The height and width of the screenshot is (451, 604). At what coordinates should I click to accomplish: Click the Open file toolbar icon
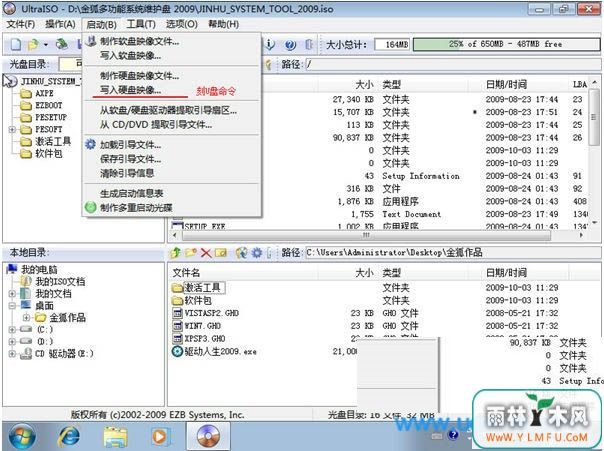pos(34,44)
